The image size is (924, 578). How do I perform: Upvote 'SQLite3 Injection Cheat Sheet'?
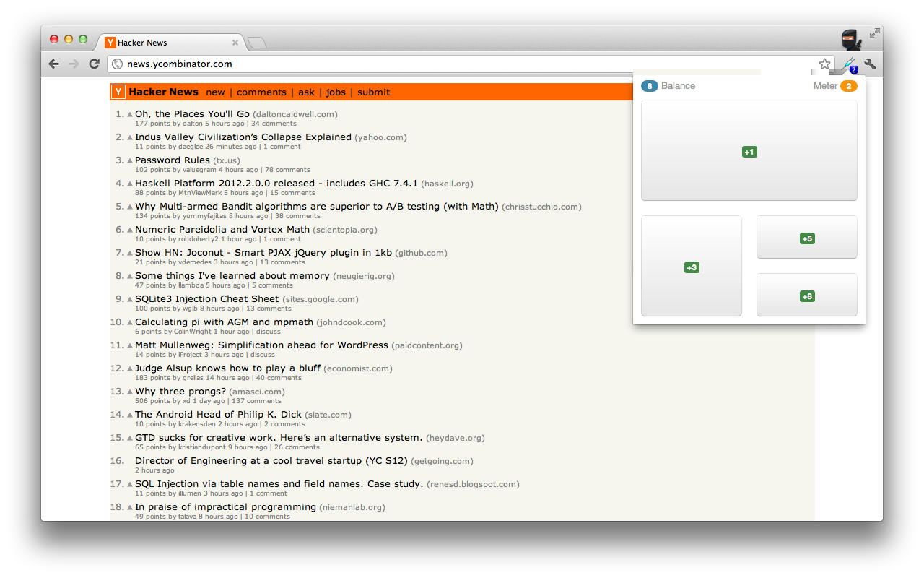pos(131,299)
